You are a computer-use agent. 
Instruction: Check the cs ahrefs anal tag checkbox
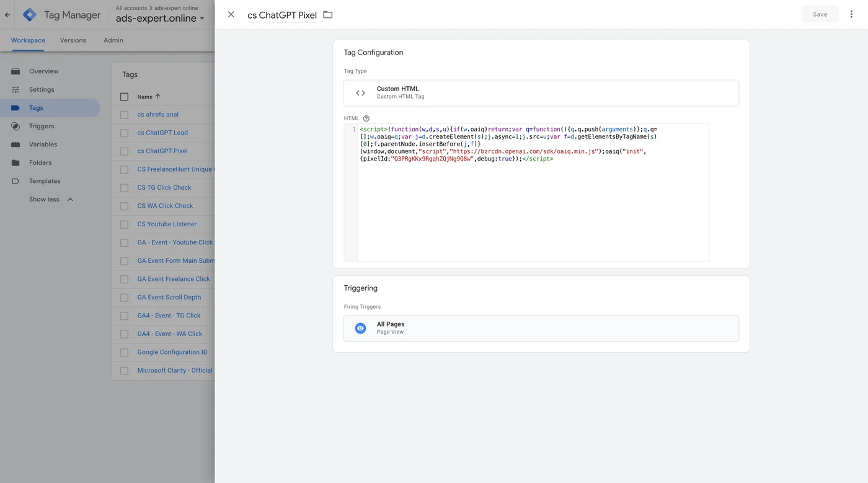[124, 115]
